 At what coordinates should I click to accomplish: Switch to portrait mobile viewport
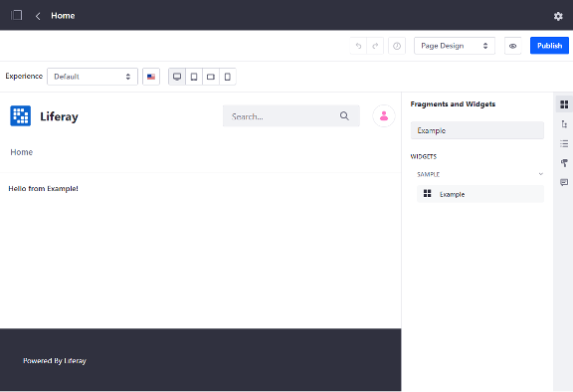[227, 77]
